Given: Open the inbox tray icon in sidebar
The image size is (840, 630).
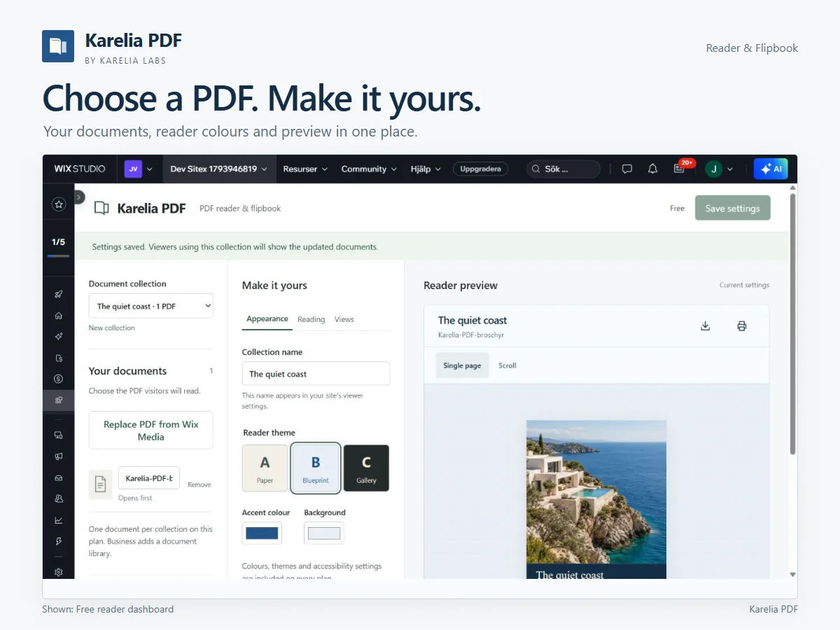Looking at the screenshot, I should tap(59, 478).
